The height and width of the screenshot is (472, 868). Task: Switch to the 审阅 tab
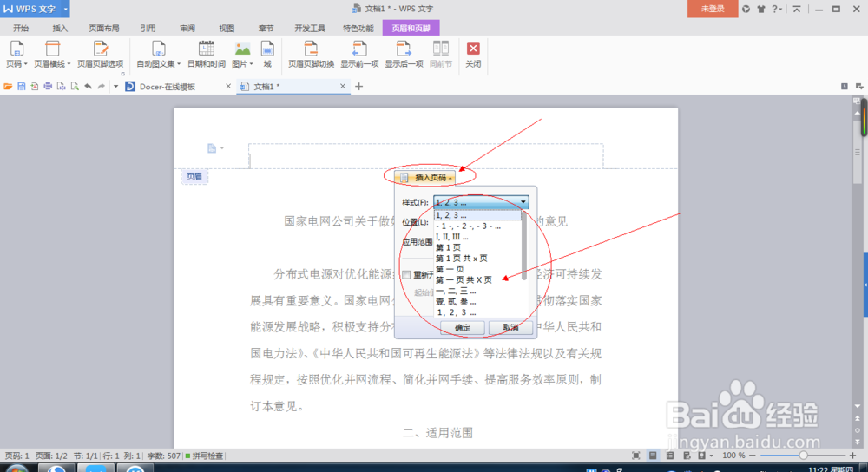pyautogui.click(x=187, y=29)
